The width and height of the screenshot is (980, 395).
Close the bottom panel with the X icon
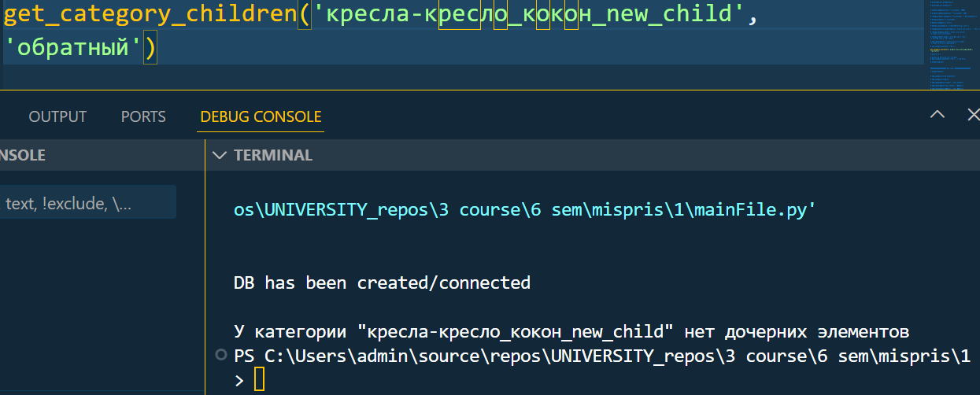point(973,115)
